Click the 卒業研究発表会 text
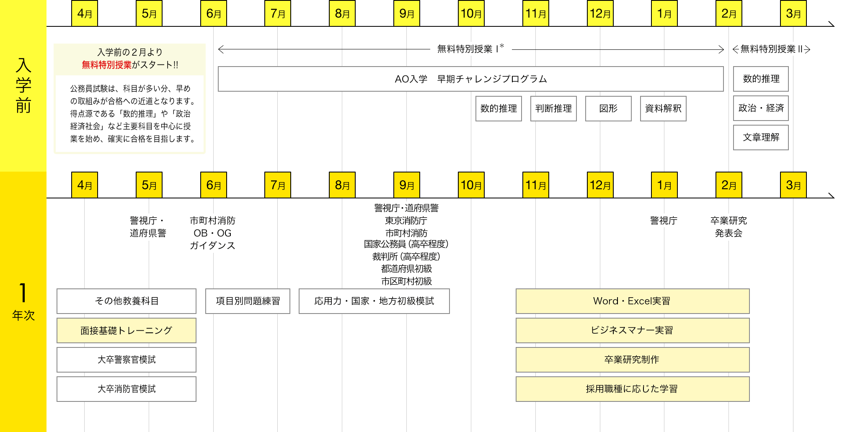Image resolution: width=868 pixels, height=432 pixels. point(728,226)
